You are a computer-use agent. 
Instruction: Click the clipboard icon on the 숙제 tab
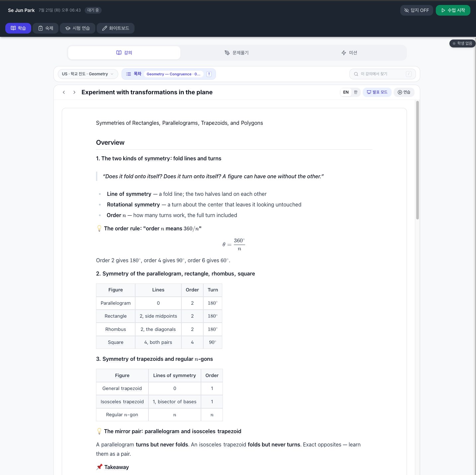41,28
